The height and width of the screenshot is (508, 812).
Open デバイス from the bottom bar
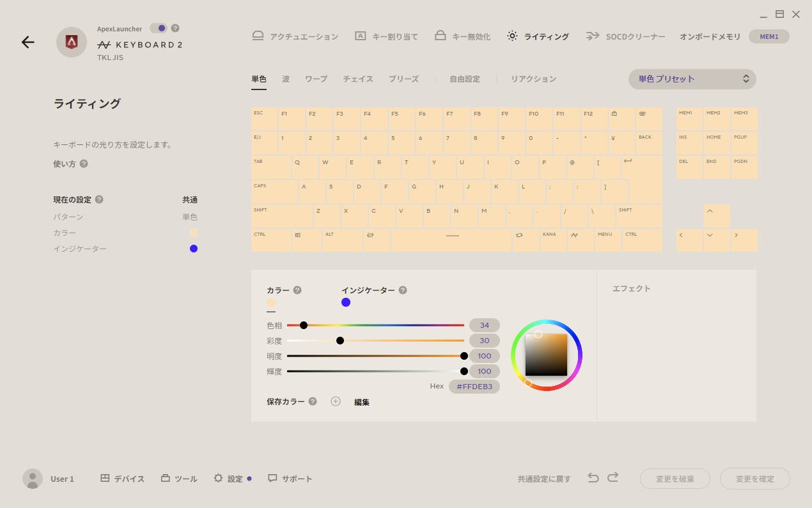coord(121,478)
